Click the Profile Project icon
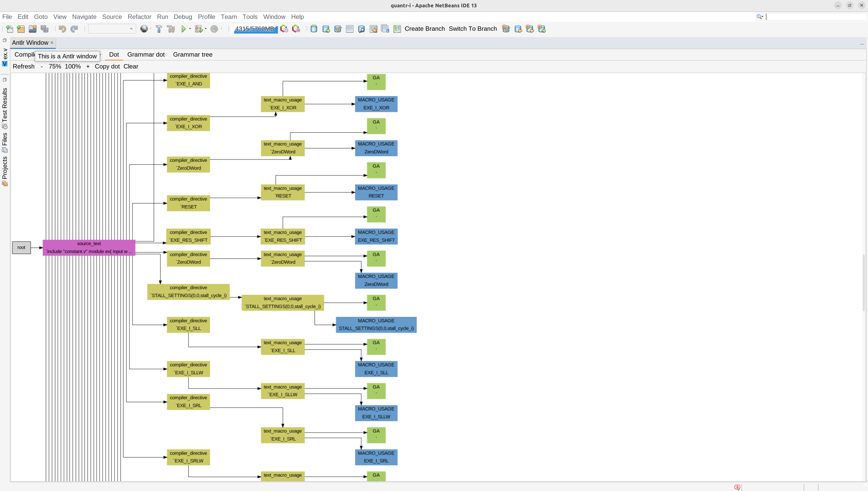 (214, 29)
